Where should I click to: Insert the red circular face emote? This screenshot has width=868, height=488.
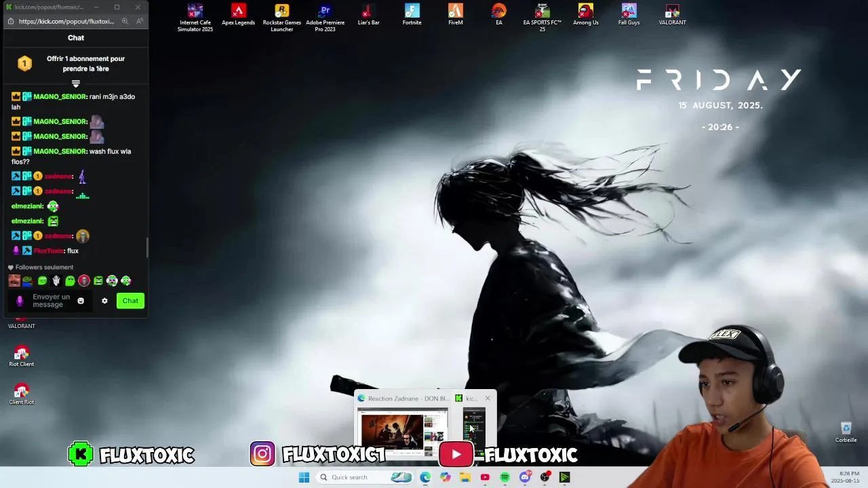coord(84,281)
